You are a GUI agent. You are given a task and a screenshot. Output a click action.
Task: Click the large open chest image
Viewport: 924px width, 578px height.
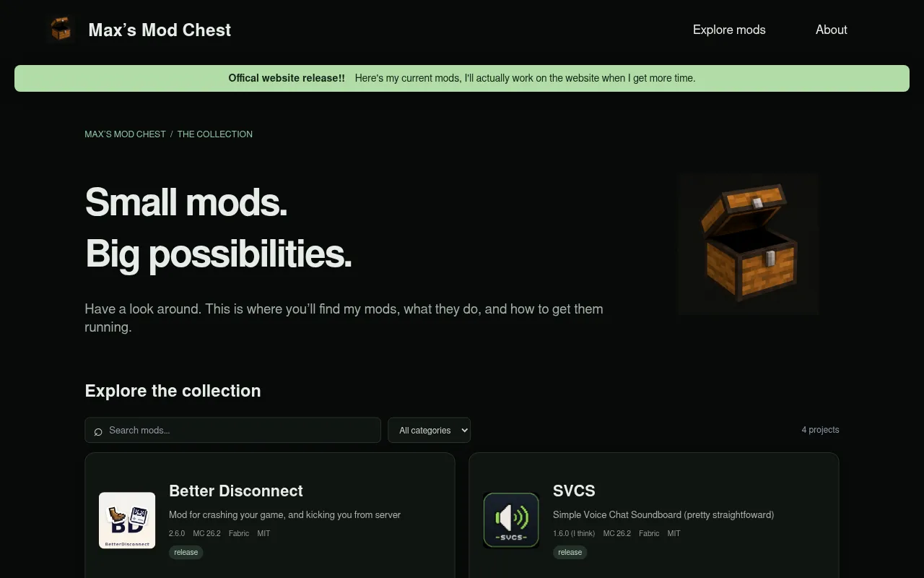click(x=748, y=244)
